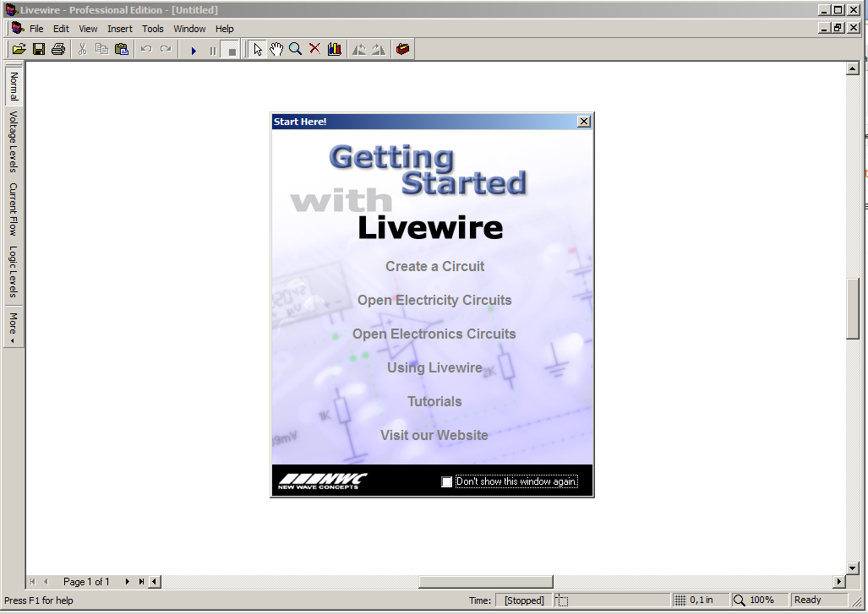868x614 pixels.
Task: Click Create a Circuit link
Action: click(x=434, y=266)
